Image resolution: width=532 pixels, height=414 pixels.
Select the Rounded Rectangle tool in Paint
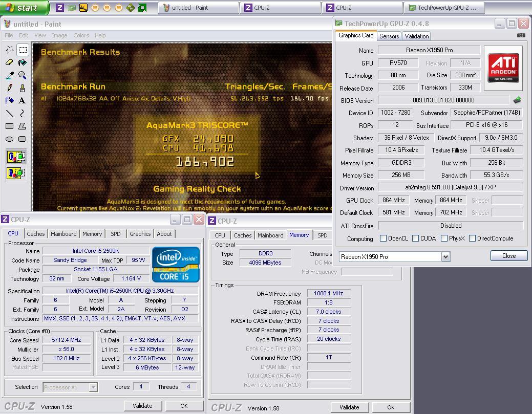click(23, 139)
